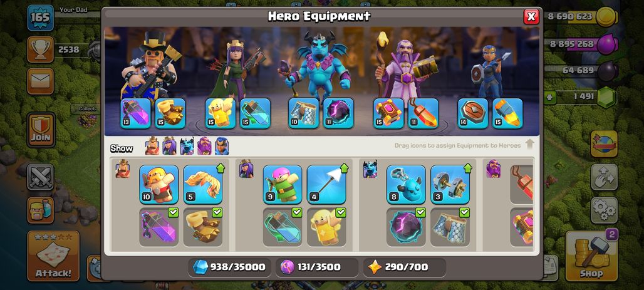Select the Eternal Tome in Grand Warden slot
The height and width of the screenshot is (290, 644).
388,113
